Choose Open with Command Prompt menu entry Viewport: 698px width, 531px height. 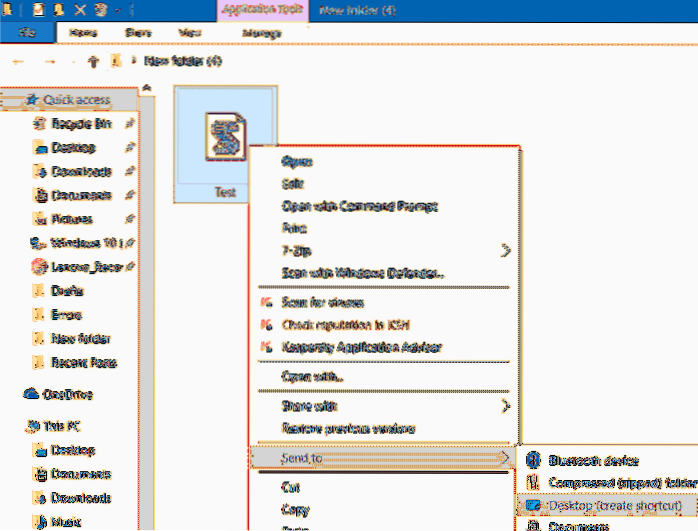(359, 206)
